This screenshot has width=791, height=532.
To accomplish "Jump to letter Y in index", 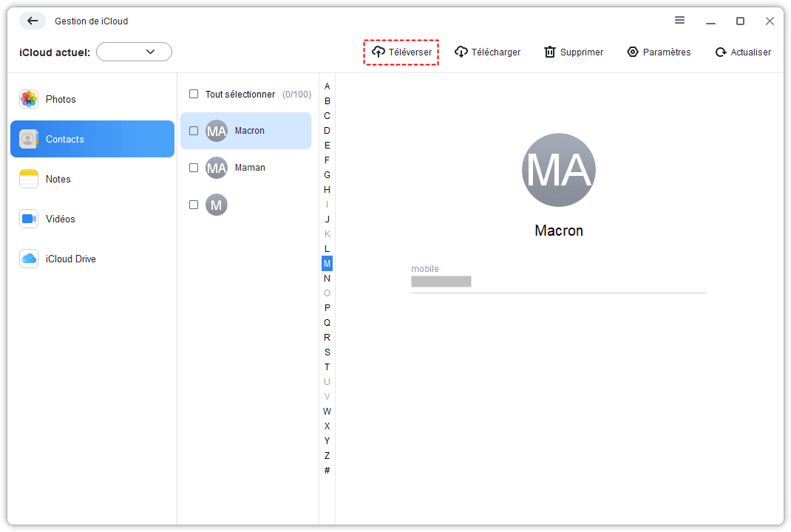I will (327, 440).
